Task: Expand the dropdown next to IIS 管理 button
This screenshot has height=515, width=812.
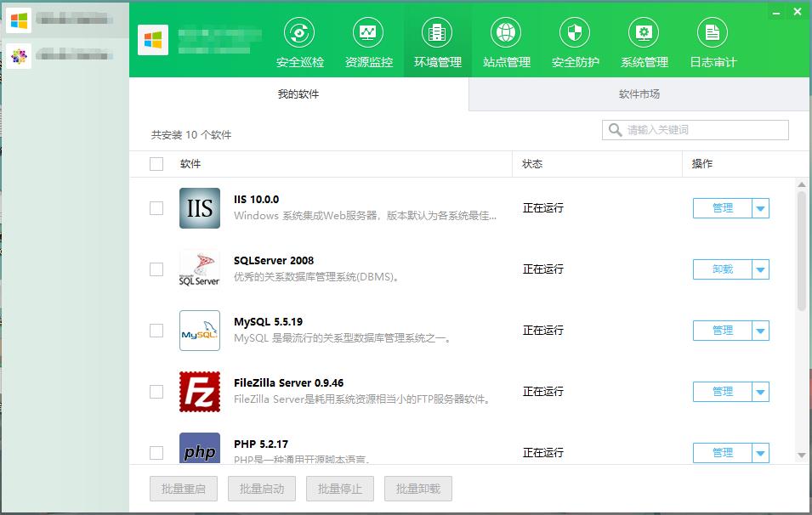Action: [x=758, y=207]
